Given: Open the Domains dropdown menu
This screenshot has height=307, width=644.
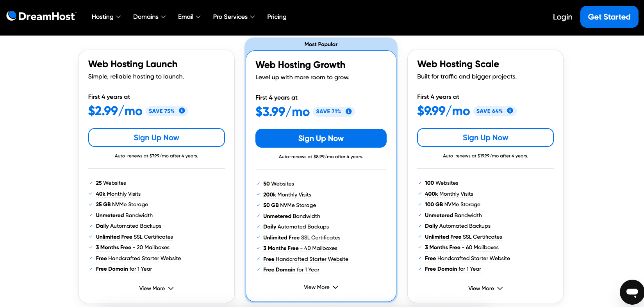Looking at the screenshot, I should 149,17.
